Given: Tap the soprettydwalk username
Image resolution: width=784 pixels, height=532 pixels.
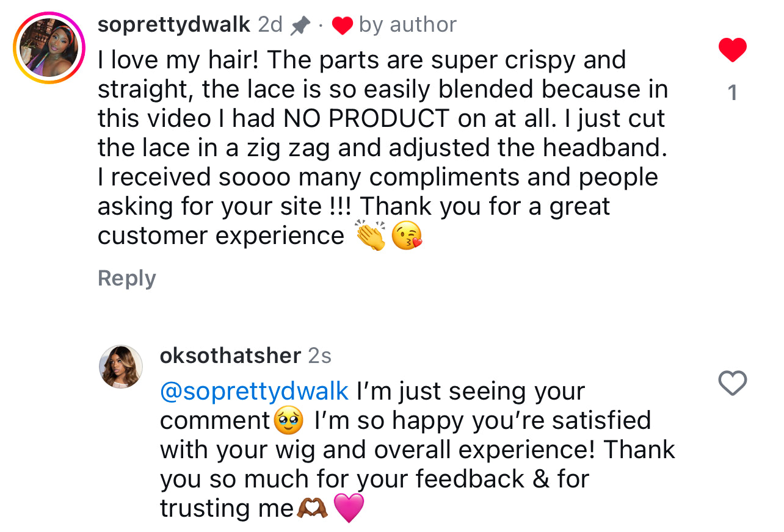Looking at the screenshot, I should (174, 25).
